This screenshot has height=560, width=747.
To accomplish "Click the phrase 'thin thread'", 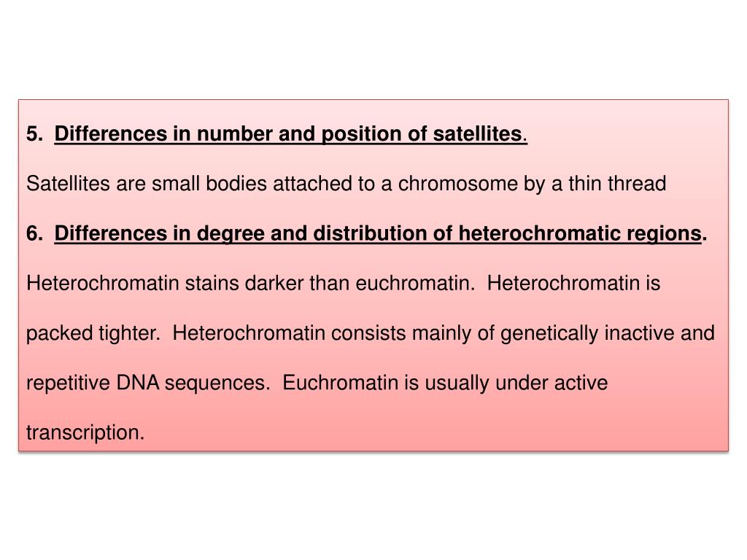I will pyautogui.click(x=617, y=184).
